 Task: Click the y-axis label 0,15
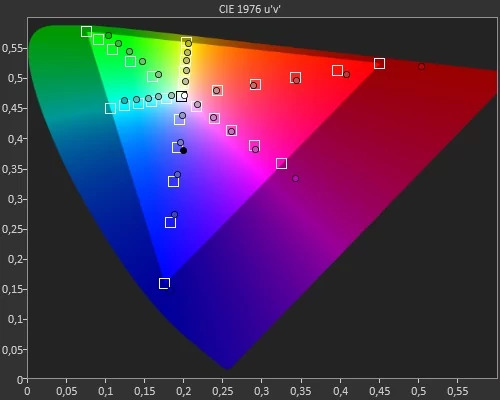pyautogui.click(x=12, y=289)
